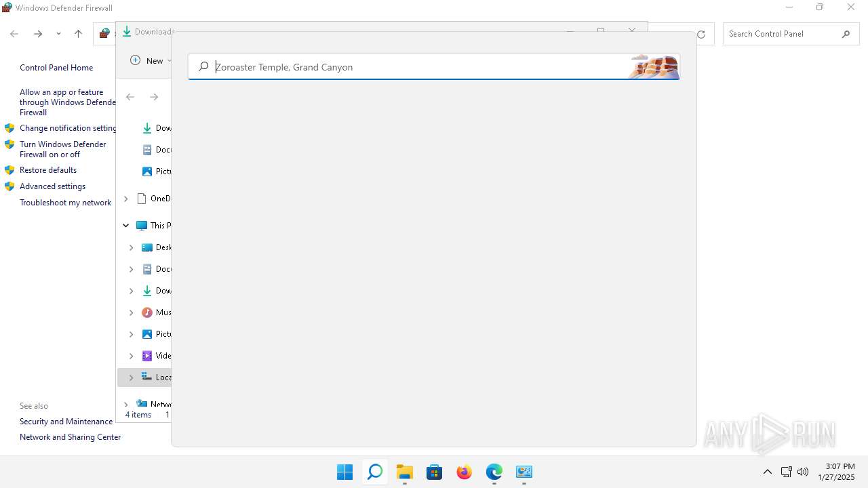Viewport: 868px width, 488px height.
Task: Collapse the This PC tree node
Action: tap(125, 225)
